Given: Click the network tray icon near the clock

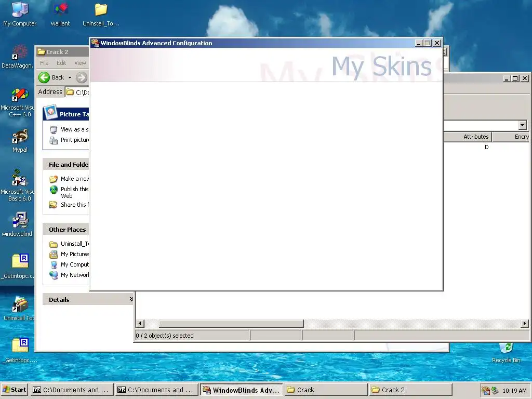Looking at the screenshot, I should tap(495, 391).
